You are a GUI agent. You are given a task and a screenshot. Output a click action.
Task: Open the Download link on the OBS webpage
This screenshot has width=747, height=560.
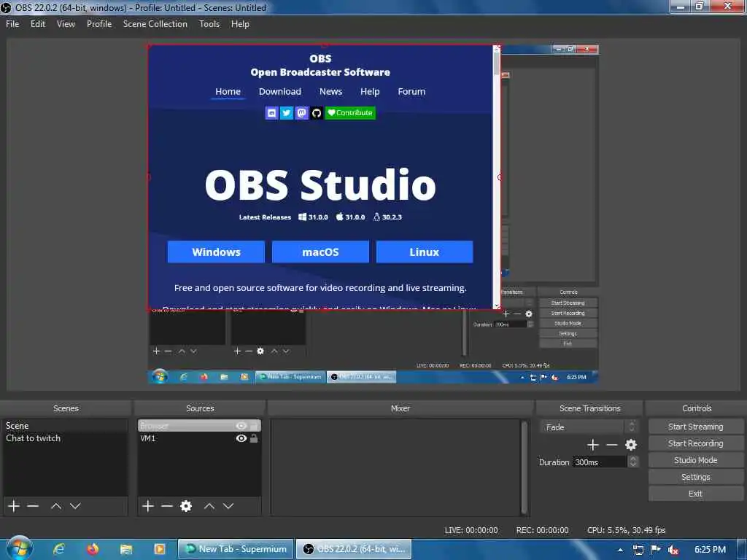point(279,91)
